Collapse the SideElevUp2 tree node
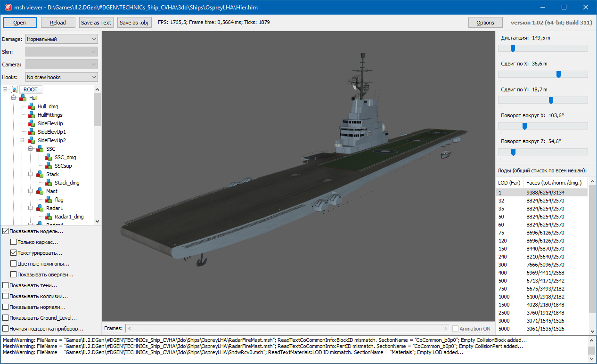This screenshot has width=597, height=364. pos(22,140)
